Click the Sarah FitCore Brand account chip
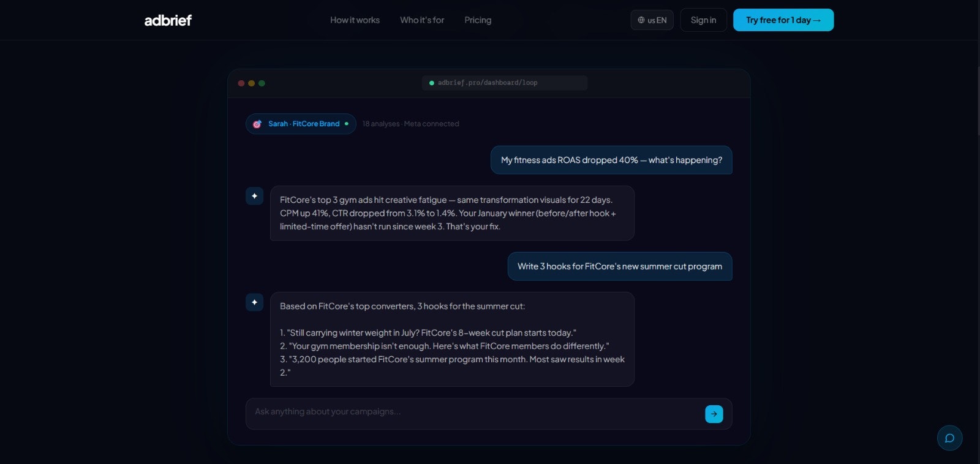The image size is (980, 464). pos(301,124)
